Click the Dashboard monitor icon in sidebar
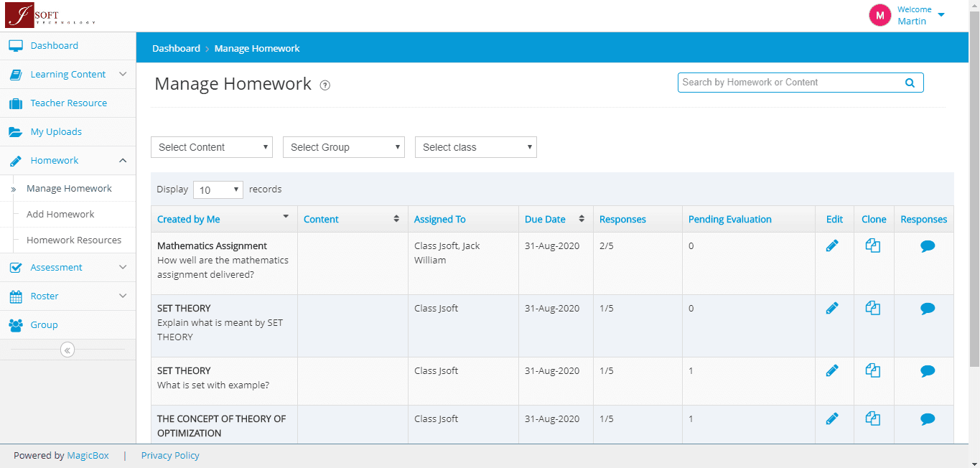 point(16,46)
